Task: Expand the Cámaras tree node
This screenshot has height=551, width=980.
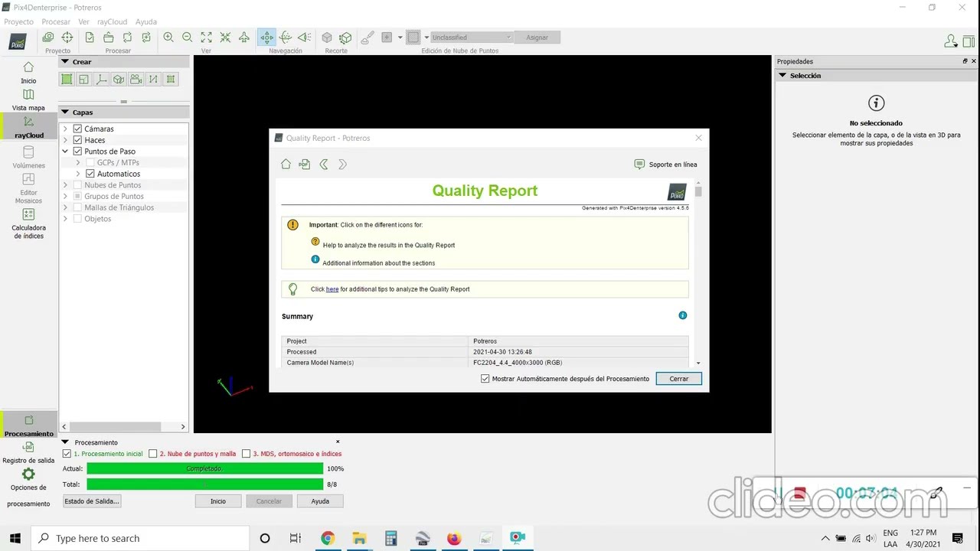Action: (x=65, y=129)
